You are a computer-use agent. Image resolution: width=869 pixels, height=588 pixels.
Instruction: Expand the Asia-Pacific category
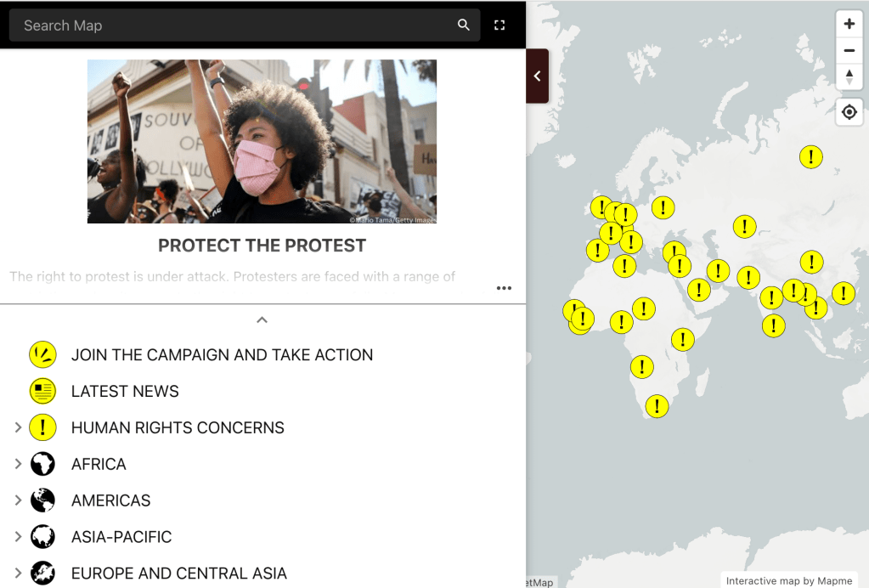pyautogui.click(x=18, y=537)
